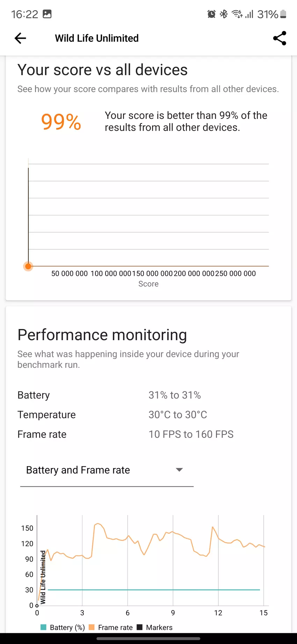
Task: Tap the gesture navigation bar handle
Action: (x=148, y=639)
